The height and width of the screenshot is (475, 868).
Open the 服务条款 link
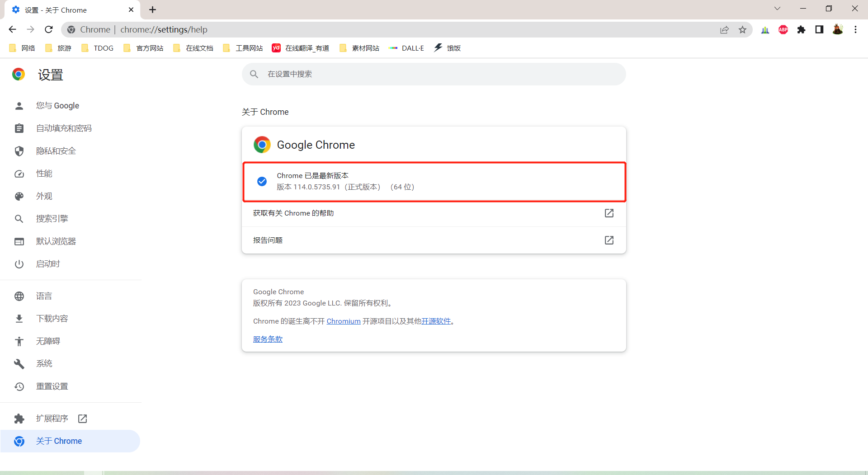(x=268, y=339)
